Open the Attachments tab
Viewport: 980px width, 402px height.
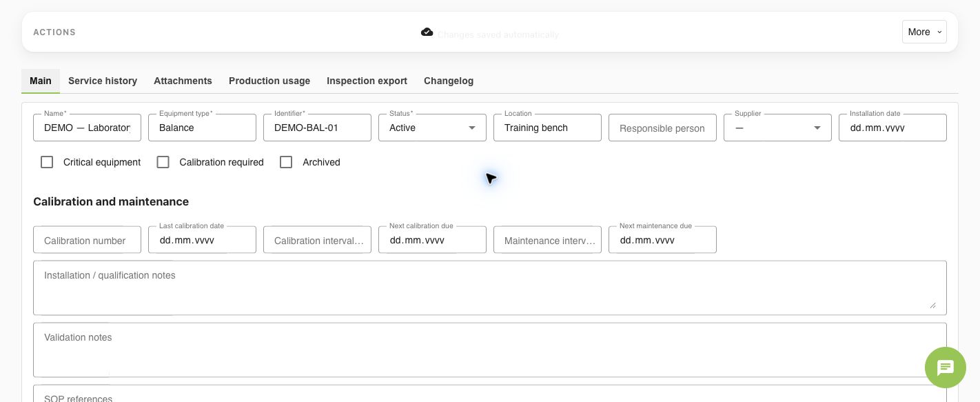[183, 81]
